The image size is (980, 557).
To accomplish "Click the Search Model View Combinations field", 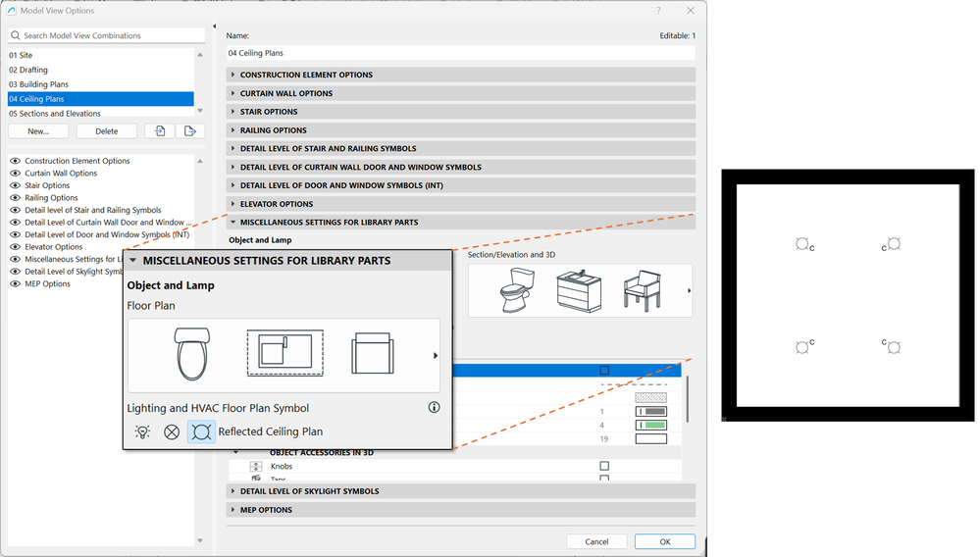I will point(107,35).
